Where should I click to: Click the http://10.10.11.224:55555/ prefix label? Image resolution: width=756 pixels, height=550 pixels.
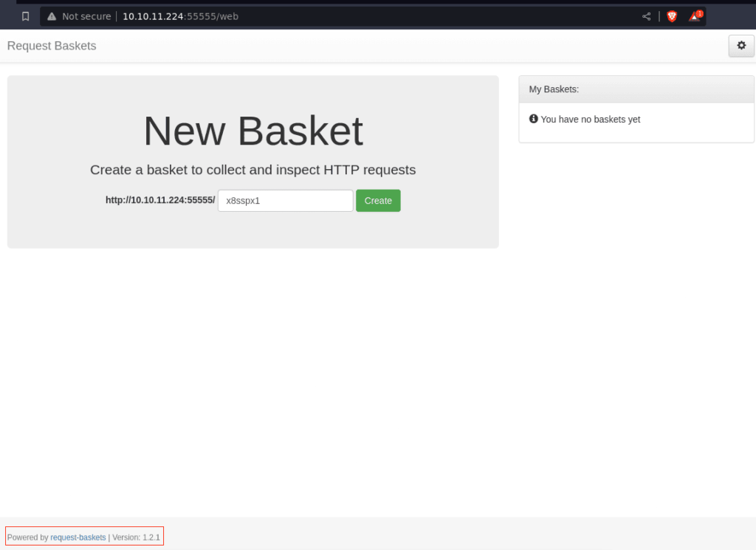pos(160,200)
